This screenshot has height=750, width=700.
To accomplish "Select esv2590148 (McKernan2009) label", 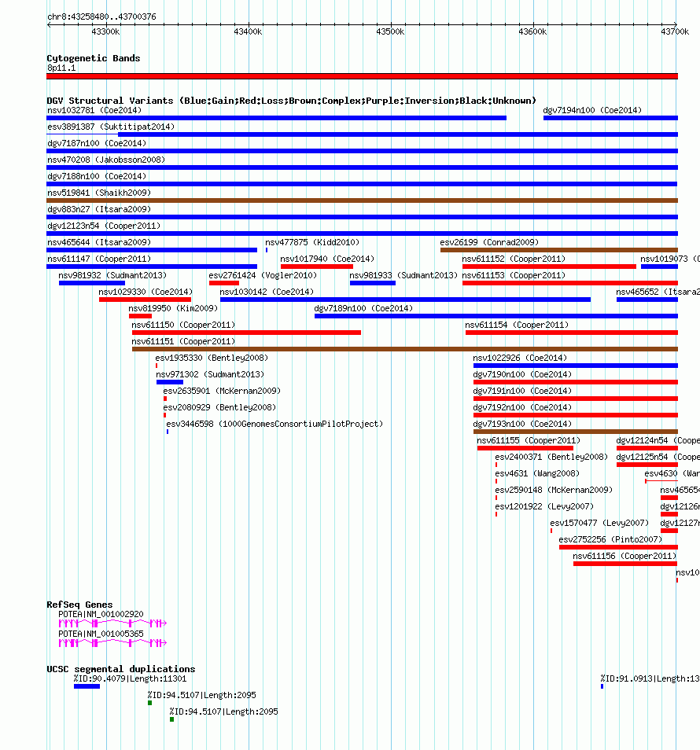I will click(554, 490).
